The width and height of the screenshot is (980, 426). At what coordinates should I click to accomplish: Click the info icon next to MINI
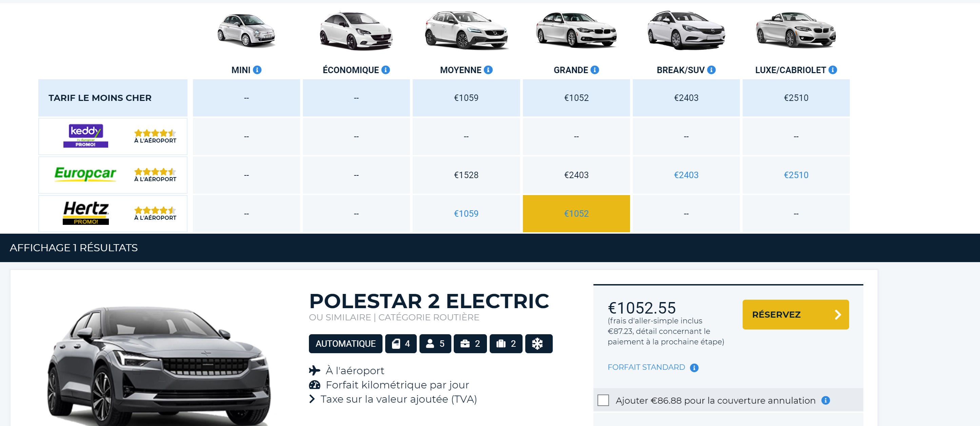257,70
